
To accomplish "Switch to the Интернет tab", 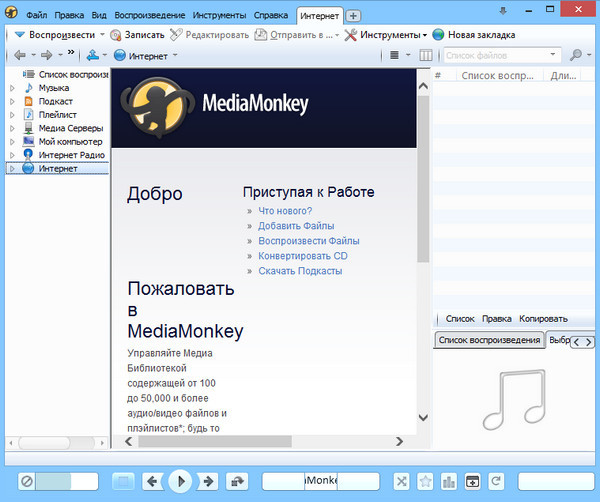I will click(320, 16).
